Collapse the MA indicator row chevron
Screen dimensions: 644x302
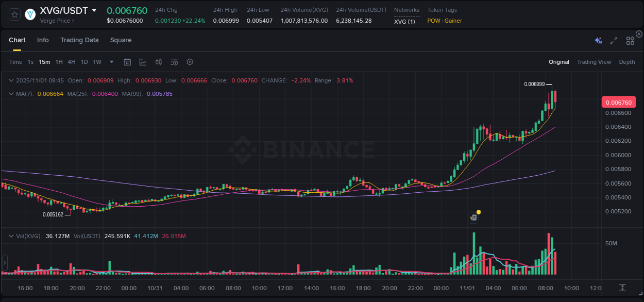(10, 94)
